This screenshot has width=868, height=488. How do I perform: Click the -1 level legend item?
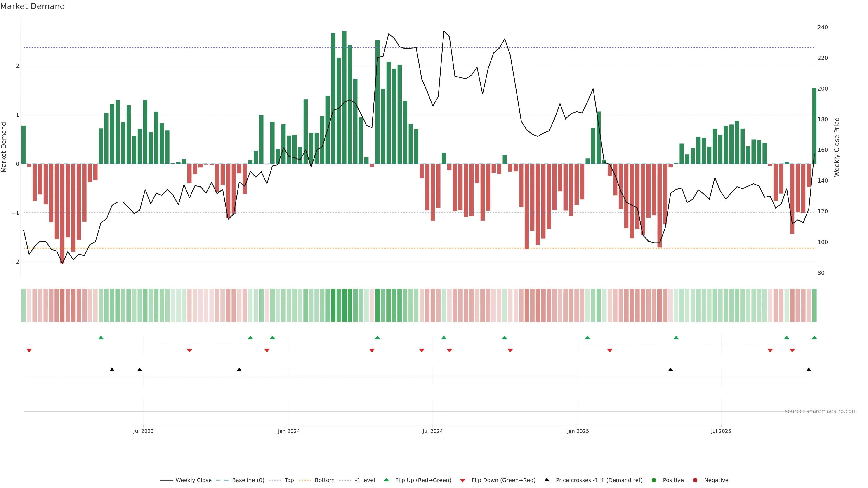[x=365, y=480]
